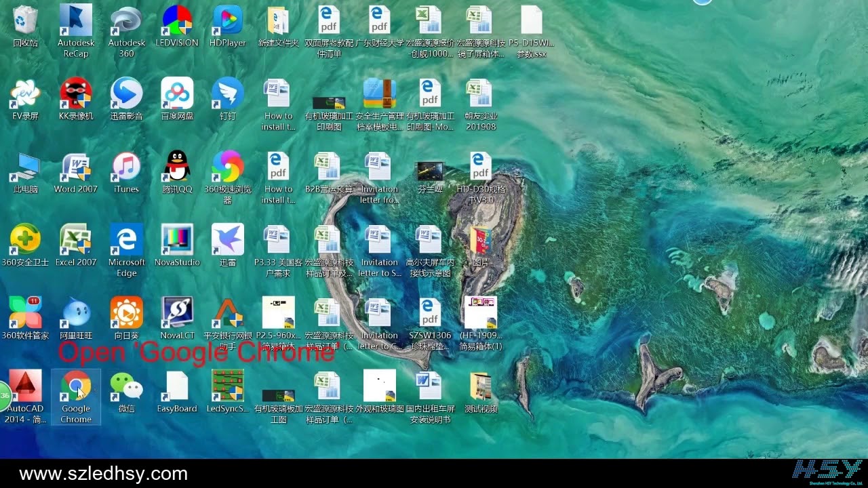868x488 pixels.
Task: Select the 新建文件夹 folder icon
Action: tap(278, 27)
